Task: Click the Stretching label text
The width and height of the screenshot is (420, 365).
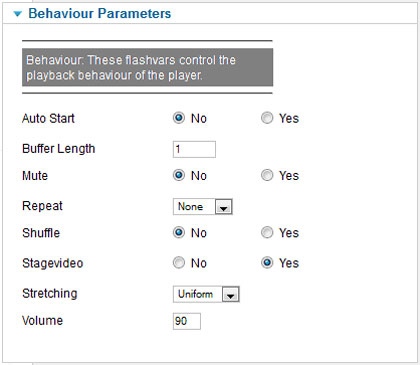Action: pyautogui.click(x=50, y=294)
